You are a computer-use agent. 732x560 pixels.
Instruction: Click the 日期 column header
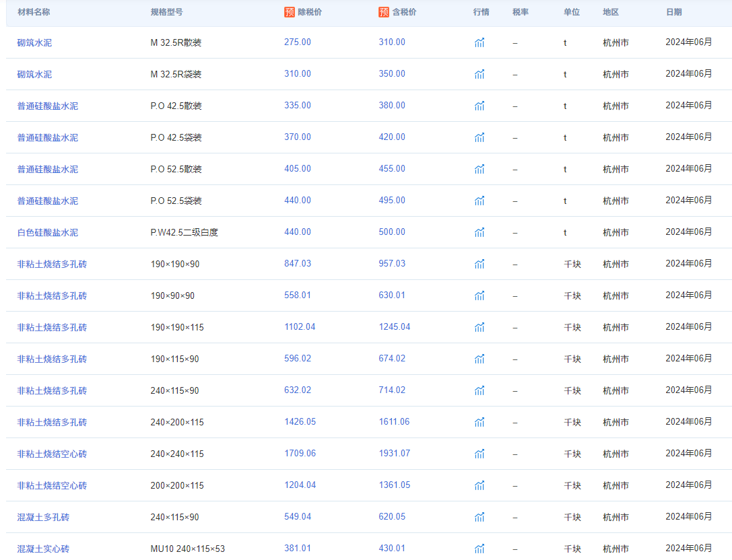(x=674, y=12)
